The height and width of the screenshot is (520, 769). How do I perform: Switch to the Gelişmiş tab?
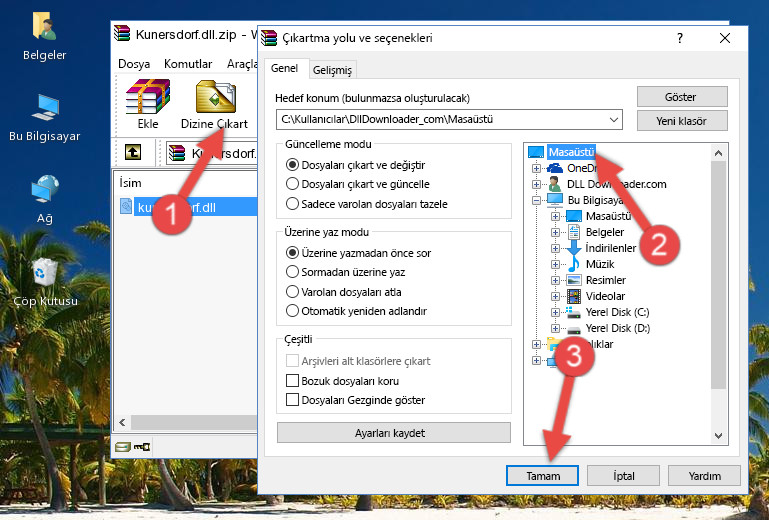pyautogui.click(x=333, y=70)
